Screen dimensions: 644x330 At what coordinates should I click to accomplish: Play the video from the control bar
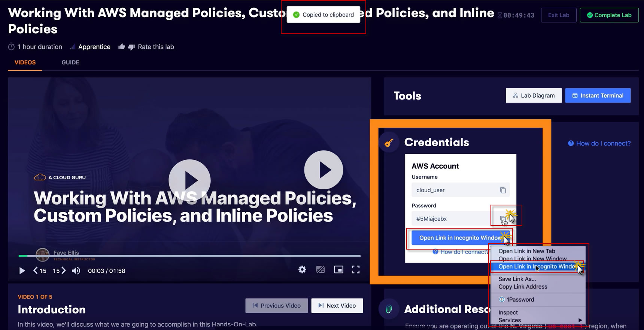[x=22, y=271]
